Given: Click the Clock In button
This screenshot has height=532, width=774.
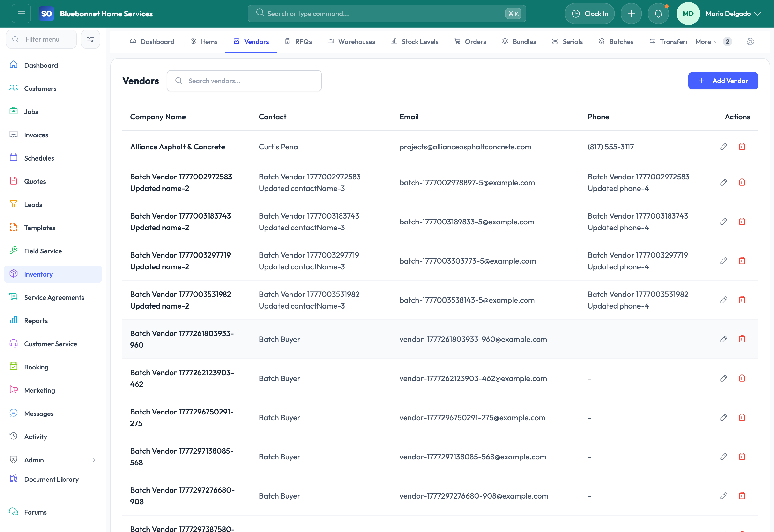Looking at the screenshot, I should tap(589, 14).
